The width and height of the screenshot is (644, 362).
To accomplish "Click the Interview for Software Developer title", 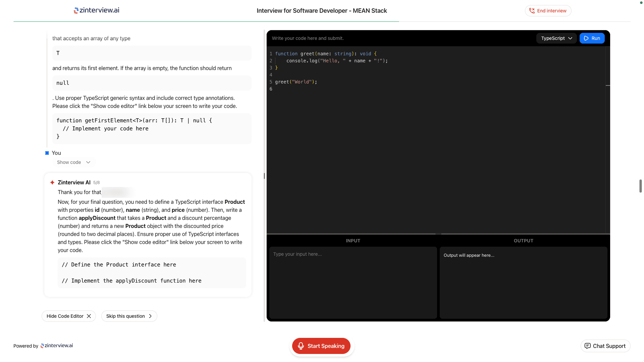I will [x=322, y=11].
